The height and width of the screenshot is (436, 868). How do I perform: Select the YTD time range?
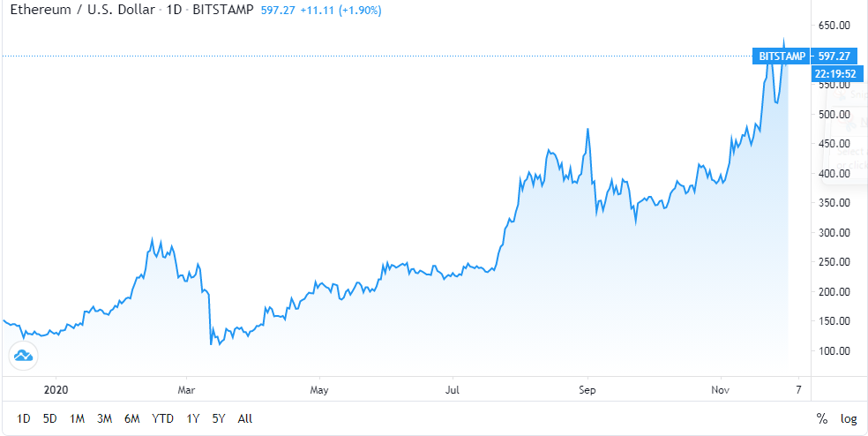click(162, 419)
